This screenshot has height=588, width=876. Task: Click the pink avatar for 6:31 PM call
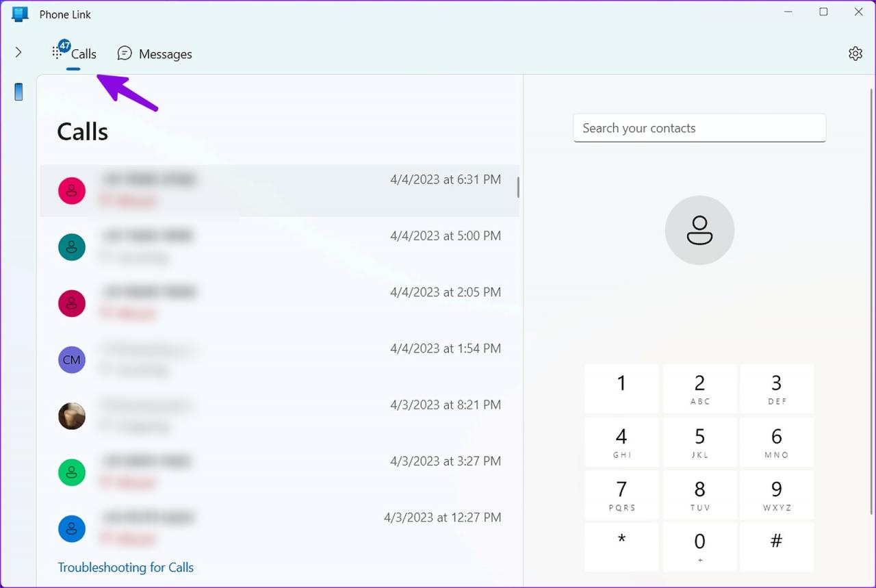click(72, 191)
